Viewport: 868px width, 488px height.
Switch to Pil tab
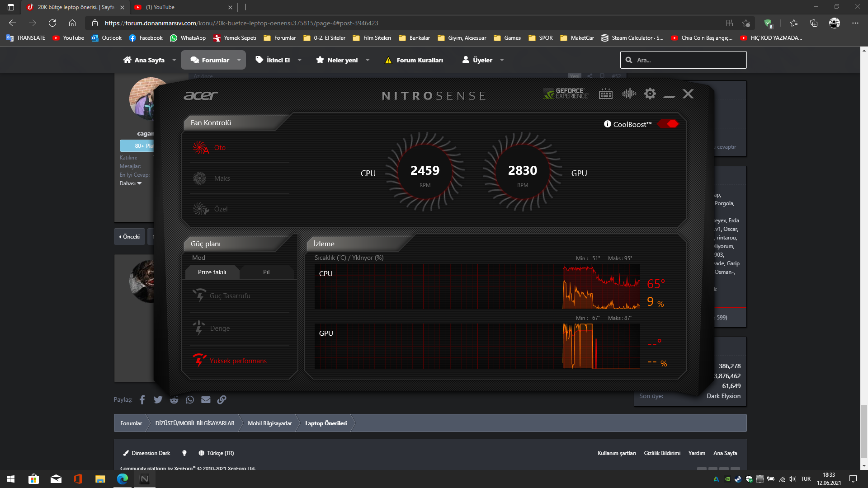click(x=266, y=272)
